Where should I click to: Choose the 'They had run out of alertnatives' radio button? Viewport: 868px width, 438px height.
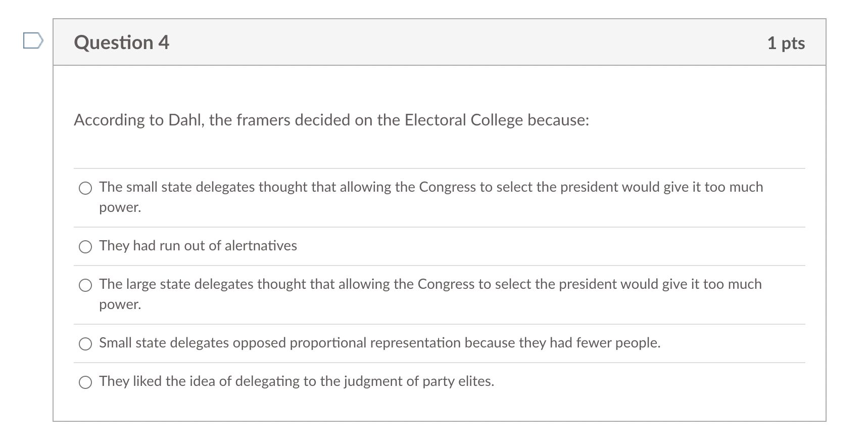(x=85, y=247)
